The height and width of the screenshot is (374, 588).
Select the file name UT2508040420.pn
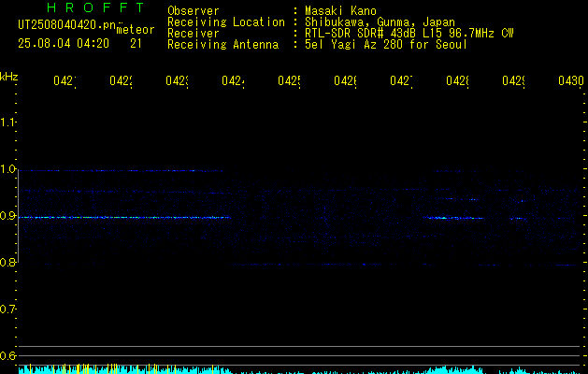pos(66,25)
